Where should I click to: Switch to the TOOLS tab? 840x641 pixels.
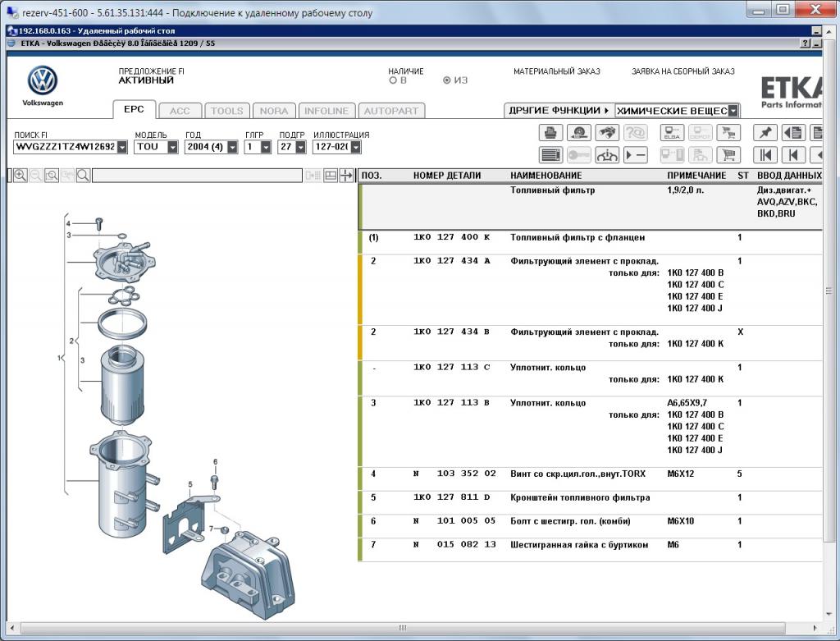coord(226,111)
